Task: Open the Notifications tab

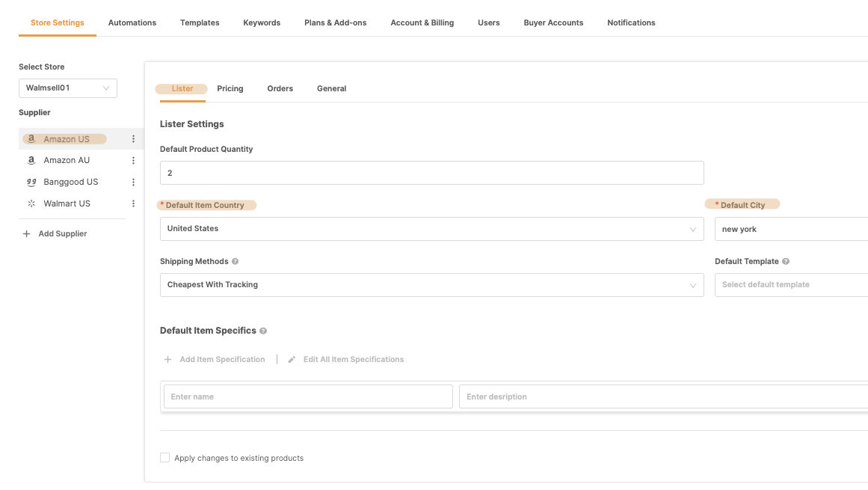Action: tap(631, 22)
